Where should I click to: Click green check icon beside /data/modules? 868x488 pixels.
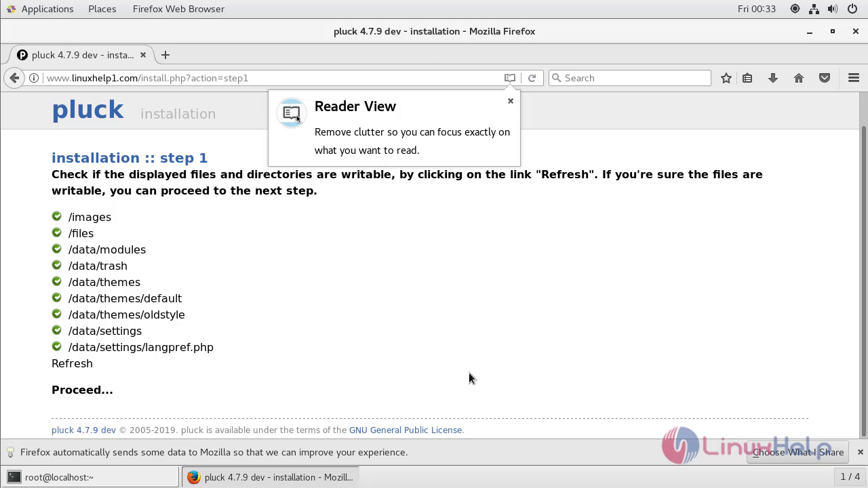click(56, 249)
